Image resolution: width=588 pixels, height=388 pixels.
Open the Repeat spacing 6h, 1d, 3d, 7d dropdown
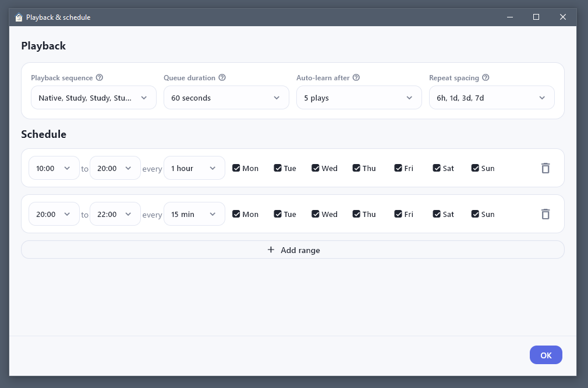pos(492,98)
